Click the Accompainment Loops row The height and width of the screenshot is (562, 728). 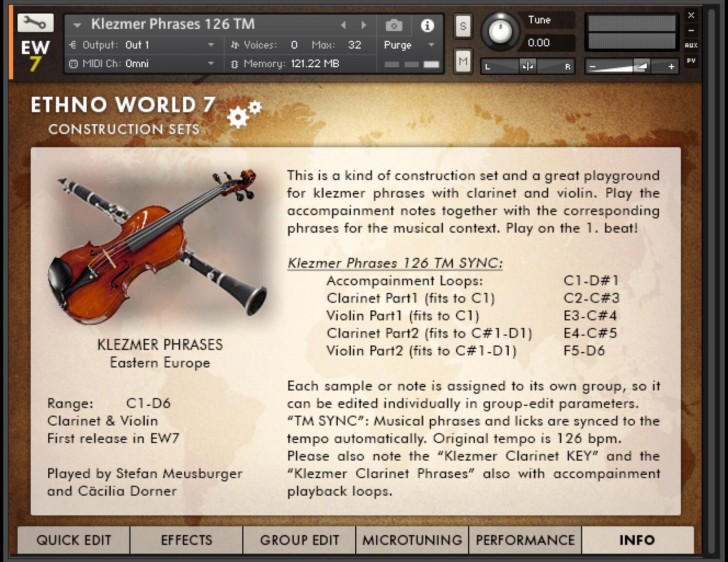pyautogui.click(x=473, y=281)
